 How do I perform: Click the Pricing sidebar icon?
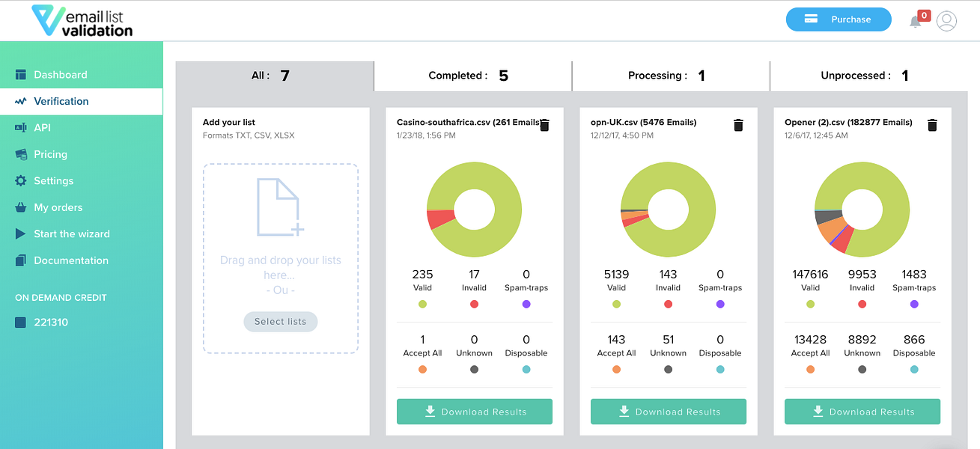(x=20, y=154)
